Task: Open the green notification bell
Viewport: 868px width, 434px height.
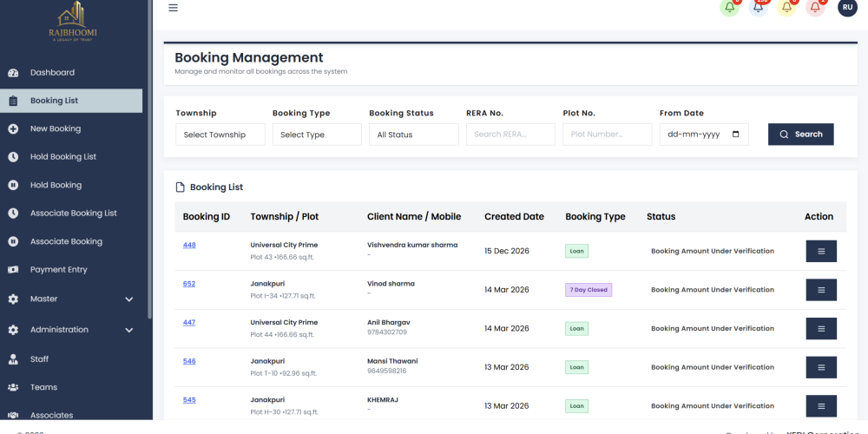Action: [x=730, y=8]
